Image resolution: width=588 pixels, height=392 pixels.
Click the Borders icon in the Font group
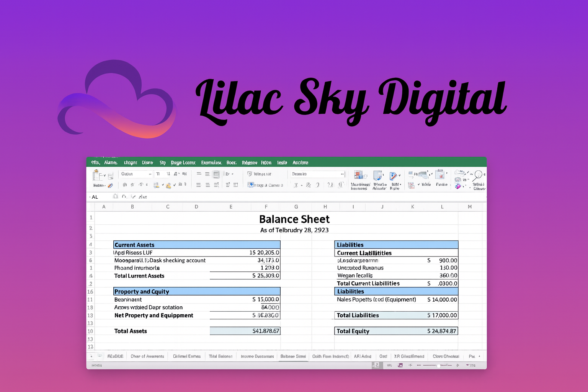(157, 184)
